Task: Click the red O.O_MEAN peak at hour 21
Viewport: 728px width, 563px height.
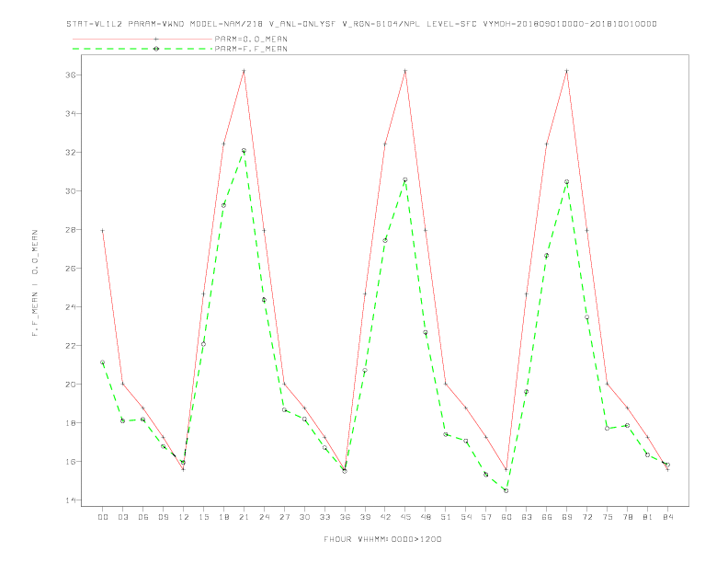Action: (x=244, y=71)
